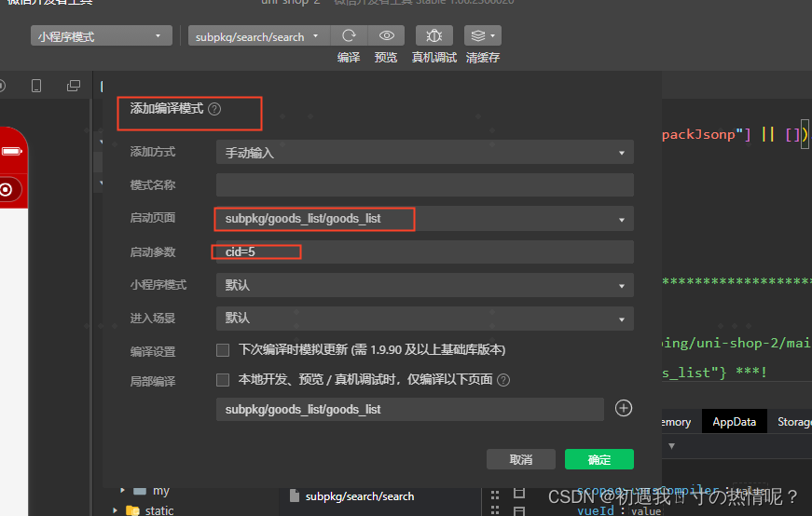Click the detach window icon
Viewport: 812px width, 516px height.
74,86
